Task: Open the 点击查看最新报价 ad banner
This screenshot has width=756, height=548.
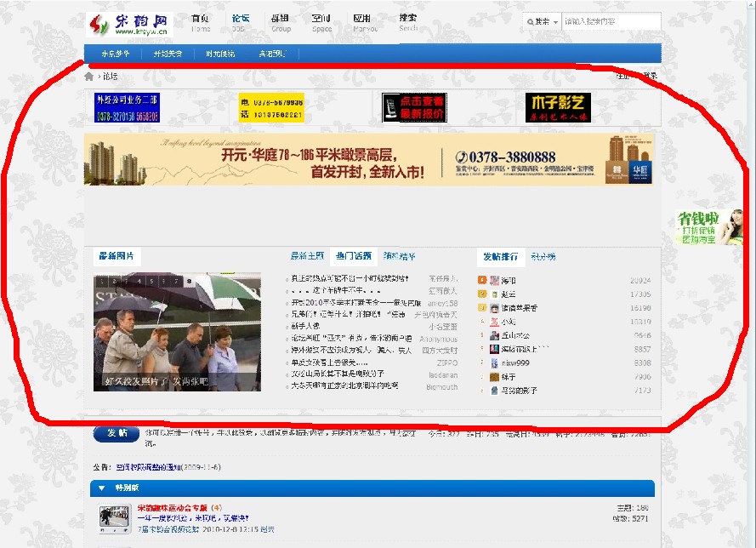Action: [415, 107]
